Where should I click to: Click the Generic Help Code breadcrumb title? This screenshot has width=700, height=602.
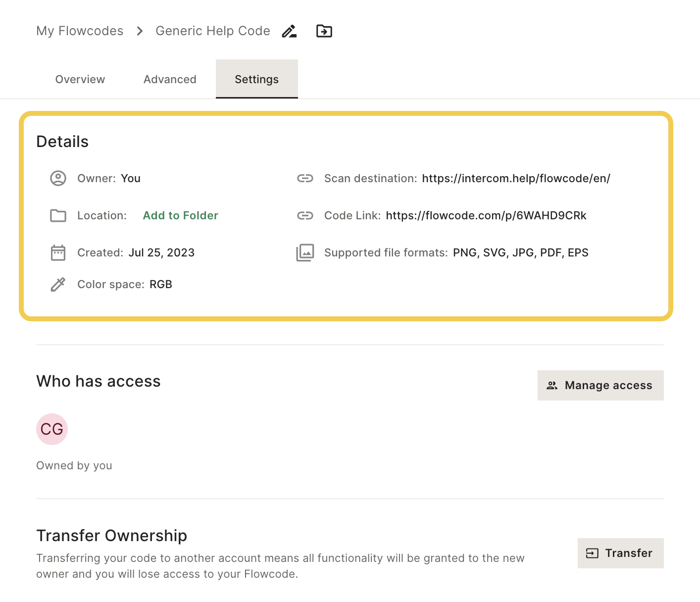tap(213, 31)
